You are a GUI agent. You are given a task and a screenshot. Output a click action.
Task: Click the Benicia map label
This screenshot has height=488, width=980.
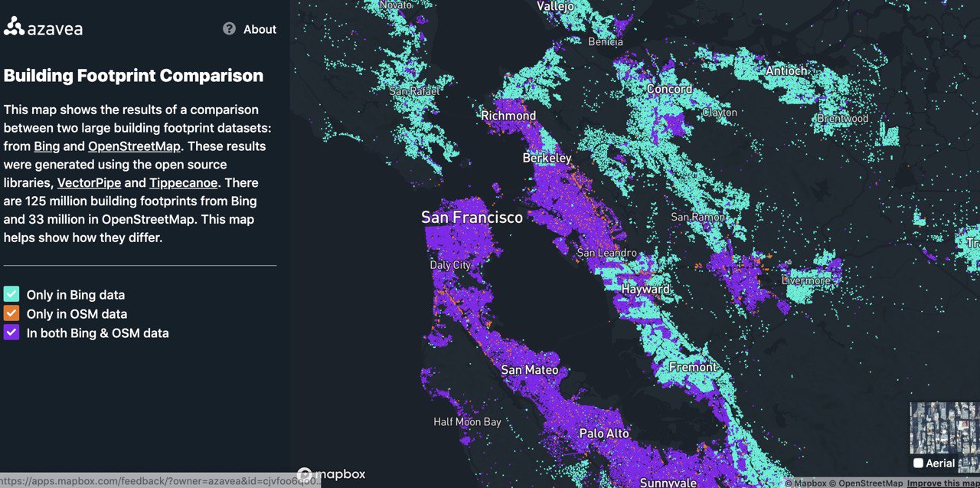[606, 42]
